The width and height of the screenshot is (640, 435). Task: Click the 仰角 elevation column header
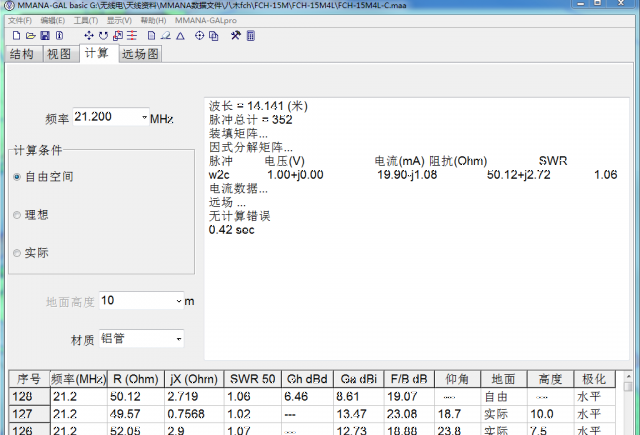[x=458, y=379]
